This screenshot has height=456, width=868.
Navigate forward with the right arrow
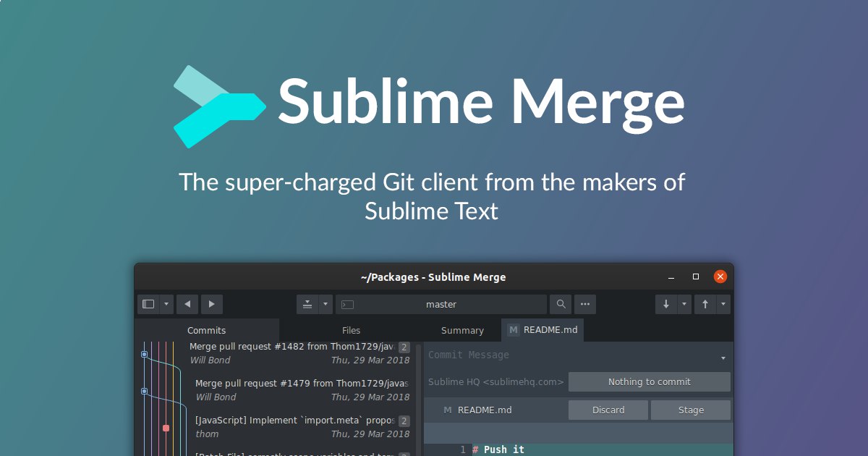(x=212, y=304)
